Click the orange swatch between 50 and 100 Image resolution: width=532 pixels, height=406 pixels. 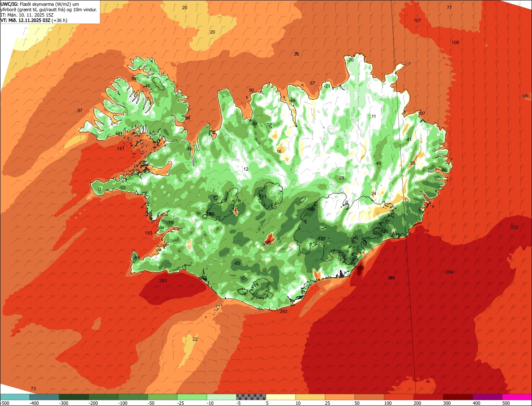369,397
